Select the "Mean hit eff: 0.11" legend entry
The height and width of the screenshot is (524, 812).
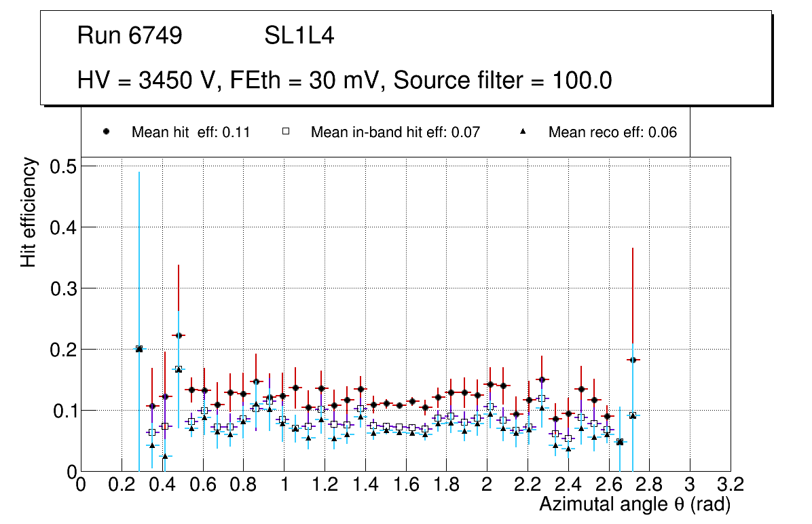pyautogui.click(x=191, y=132)
